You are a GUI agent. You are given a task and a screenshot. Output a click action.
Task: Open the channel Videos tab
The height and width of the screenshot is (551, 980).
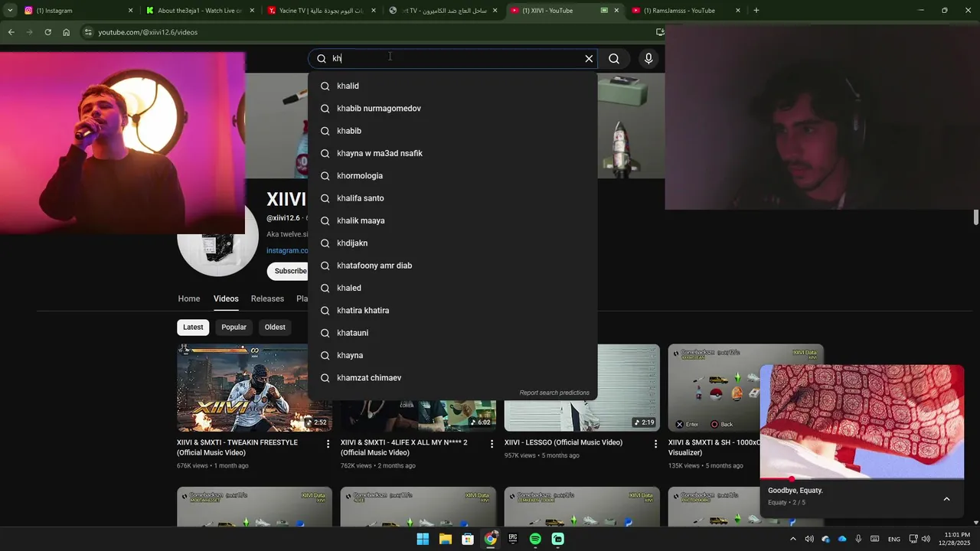coord(226,299)
